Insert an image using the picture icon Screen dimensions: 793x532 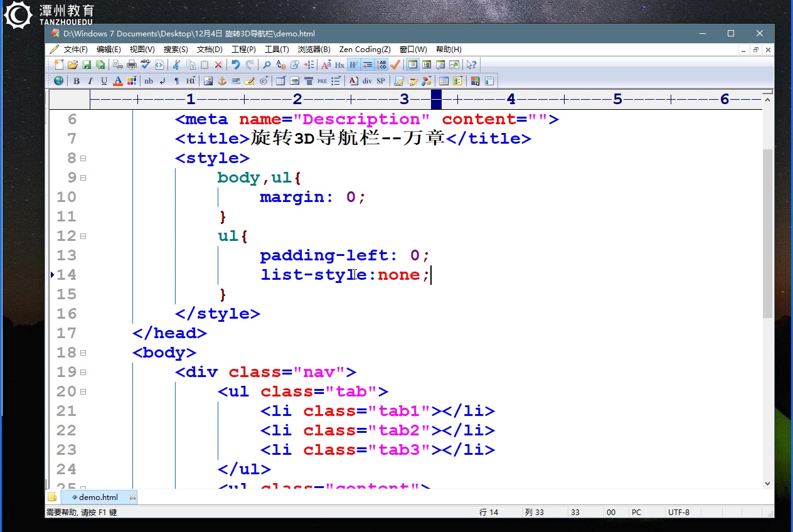coord(208,80)
